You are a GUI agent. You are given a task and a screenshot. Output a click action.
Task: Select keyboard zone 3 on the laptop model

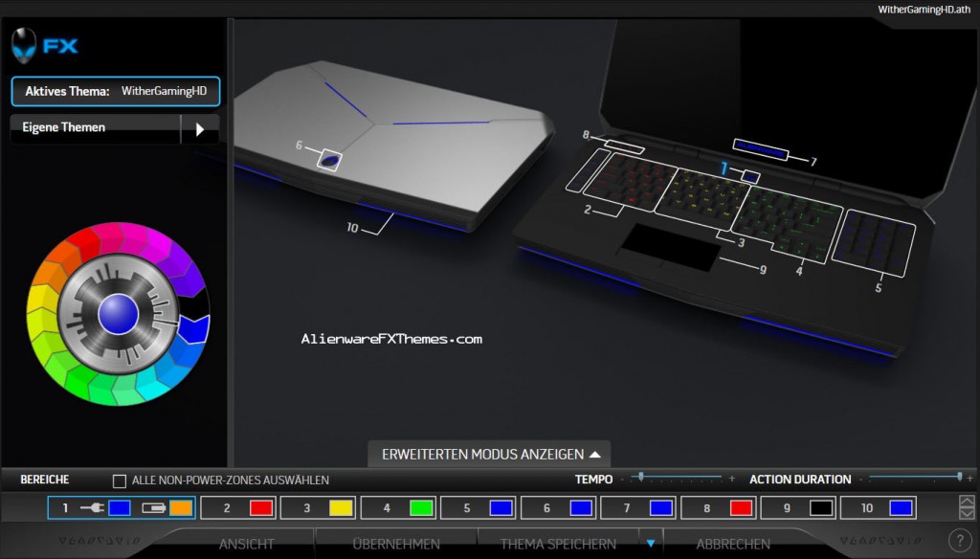(x=703, y=197)
